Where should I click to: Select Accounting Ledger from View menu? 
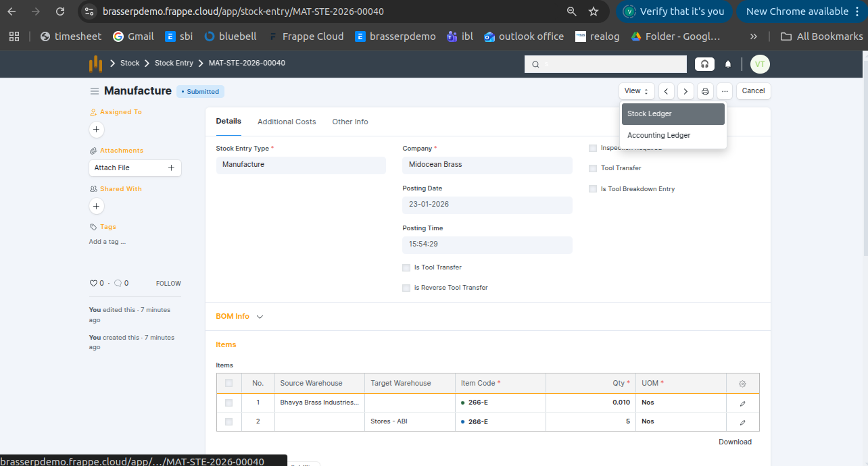tap(658, 135)
